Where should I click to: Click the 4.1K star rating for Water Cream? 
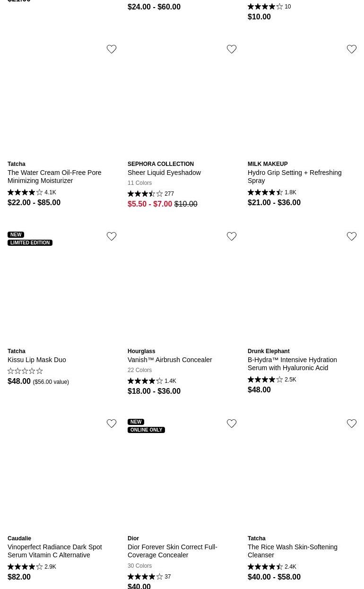coord(32,192)
